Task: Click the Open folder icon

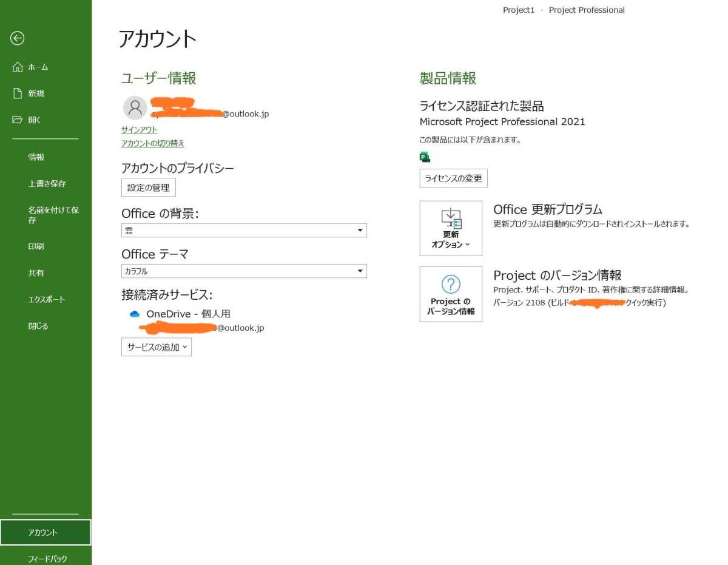Action: (18, 120)
